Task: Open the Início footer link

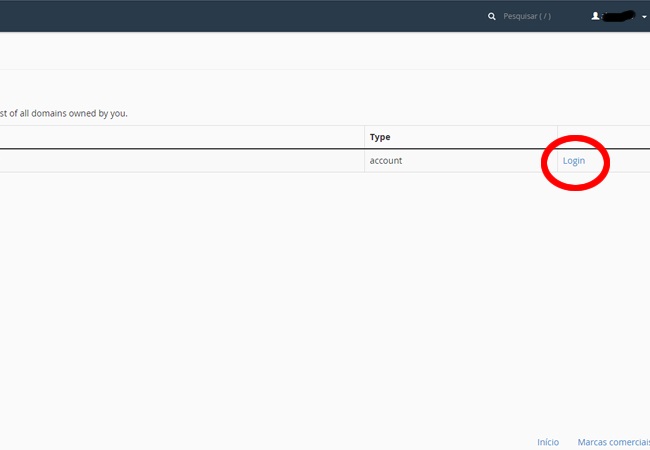Action: [547, 441]
